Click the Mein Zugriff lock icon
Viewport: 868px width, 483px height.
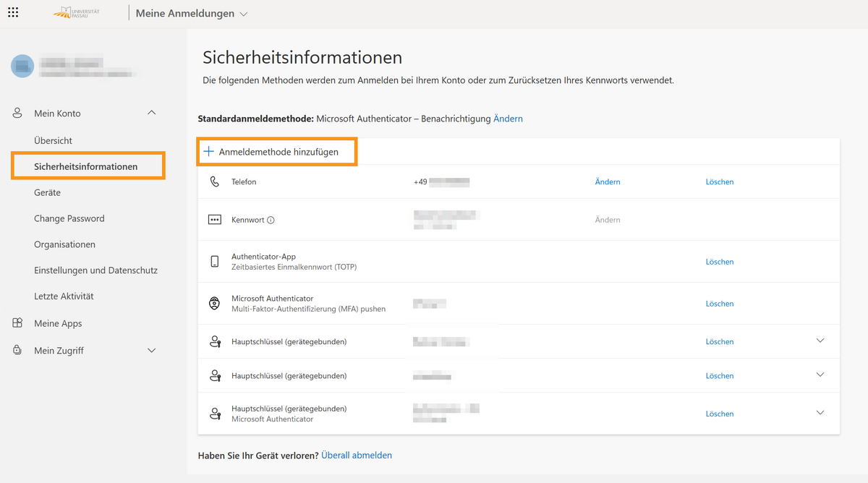17,350
